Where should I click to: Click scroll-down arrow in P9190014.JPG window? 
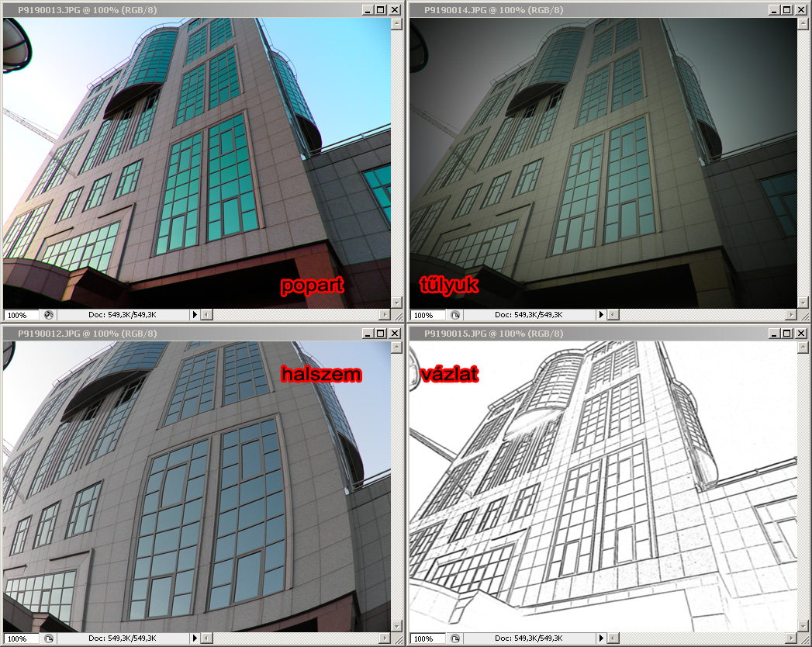pos(803,303)
